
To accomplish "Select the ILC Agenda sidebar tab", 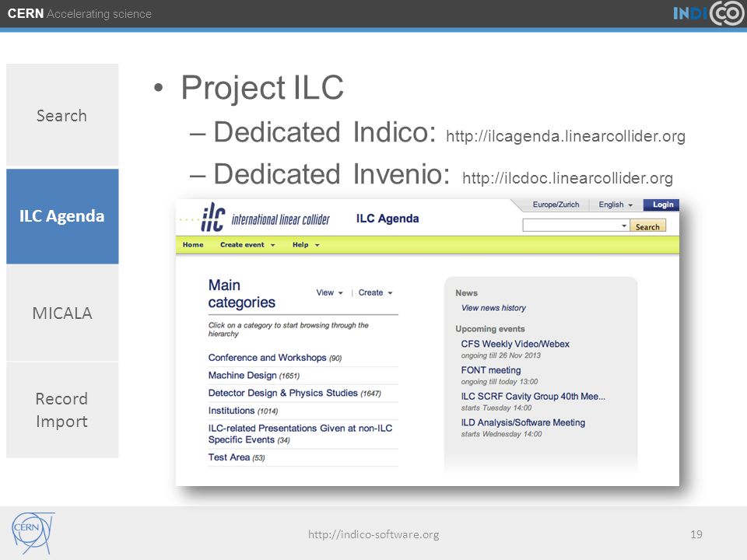I will (x=62, y=216).
